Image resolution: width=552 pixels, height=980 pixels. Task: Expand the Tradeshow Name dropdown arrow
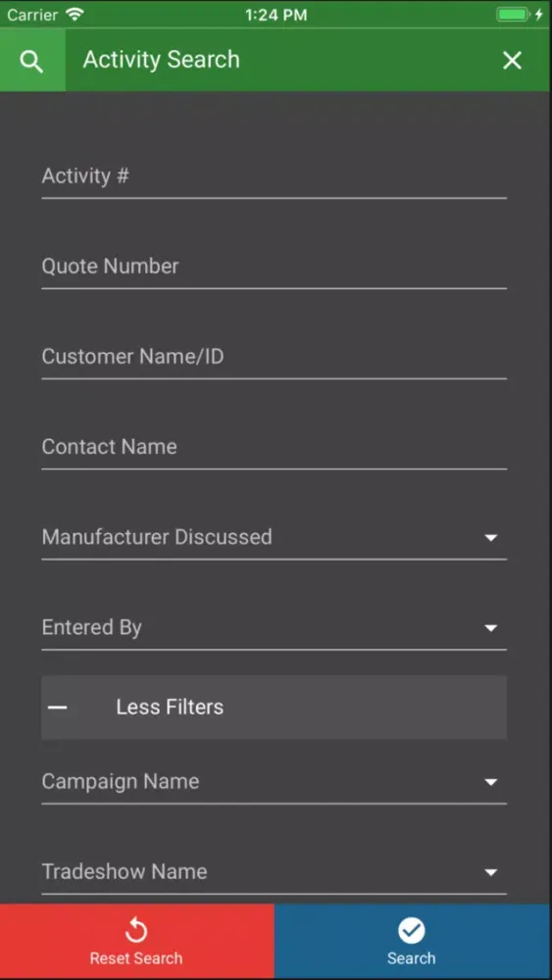491,872
